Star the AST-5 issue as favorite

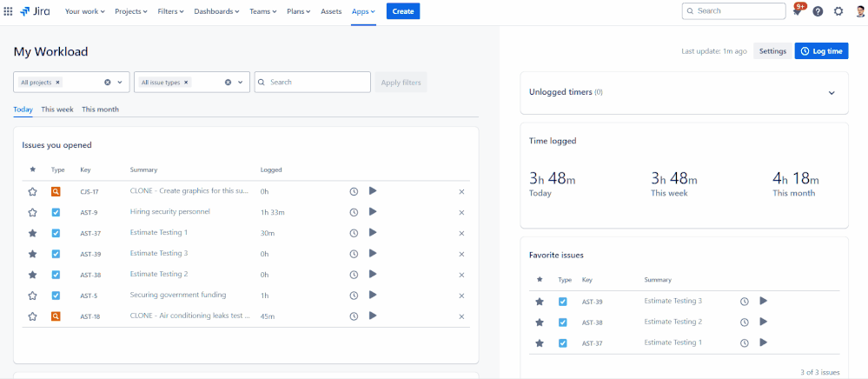(33, 296)
